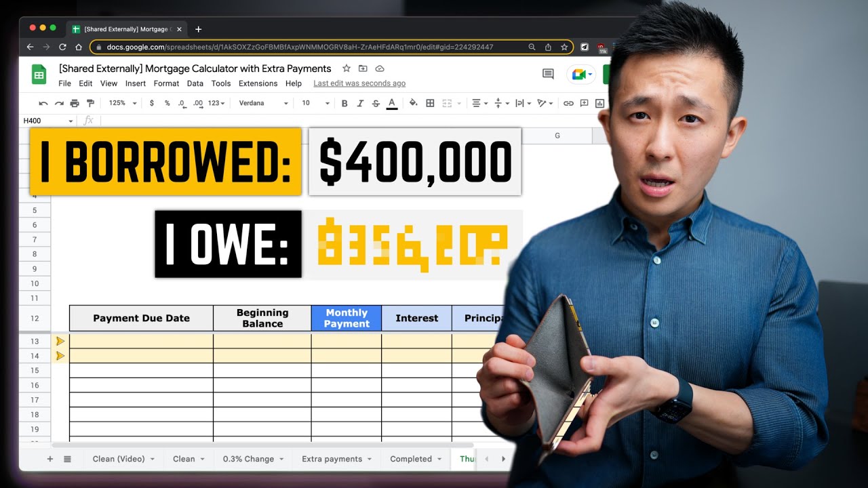
Task: Click the add new sheet button
Action: click(x=51, y=459)
